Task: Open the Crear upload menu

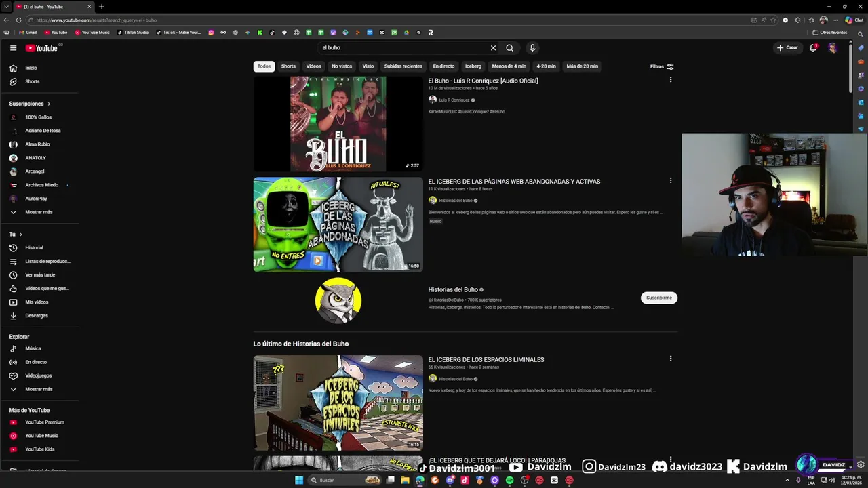Action: tap(788, 48)
